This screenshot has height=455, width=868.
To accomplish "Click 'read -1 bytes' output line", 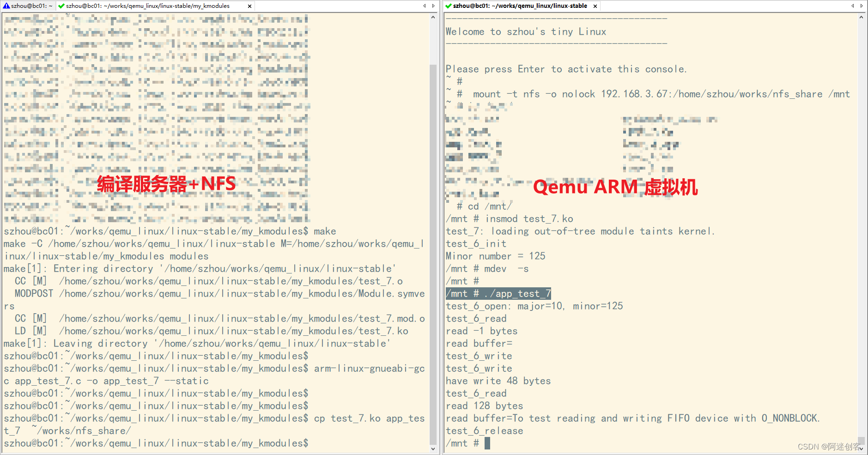I will [x=482, y=331].
